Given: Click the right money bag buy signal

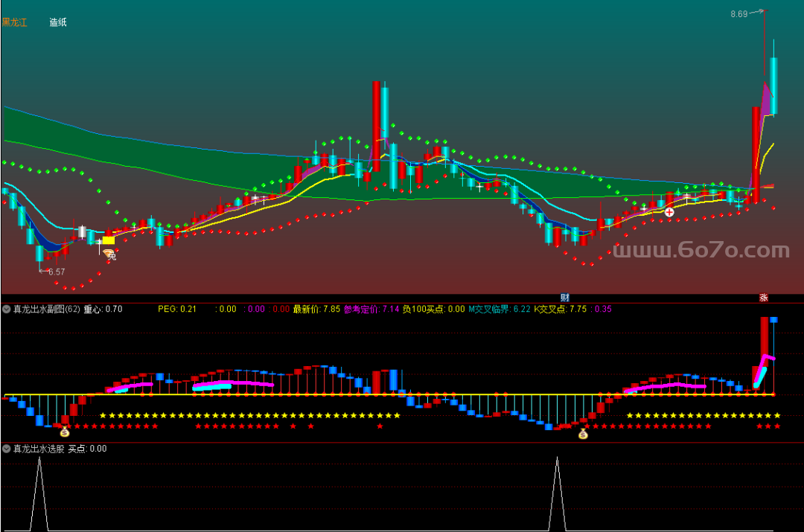Looking at the screenshot, I should [583, 433].
